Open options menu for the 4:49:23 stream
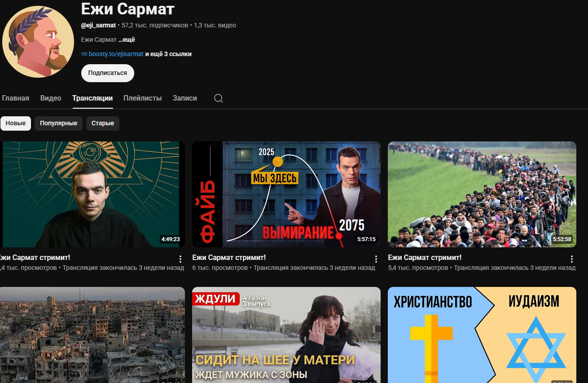The width and height of the screenshot is (588, 383). click(180, 259)
